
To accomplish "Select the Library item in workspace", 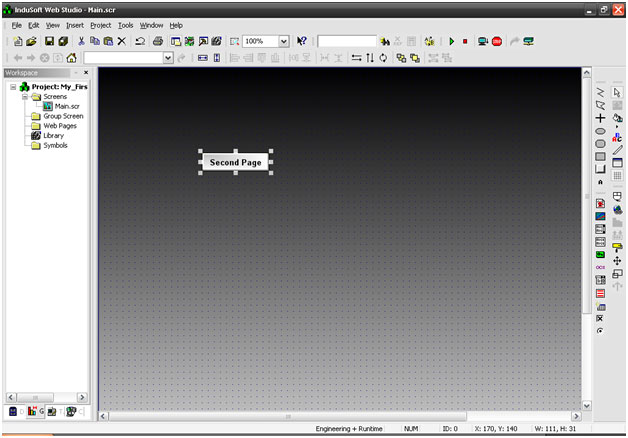I will [53, 136].
